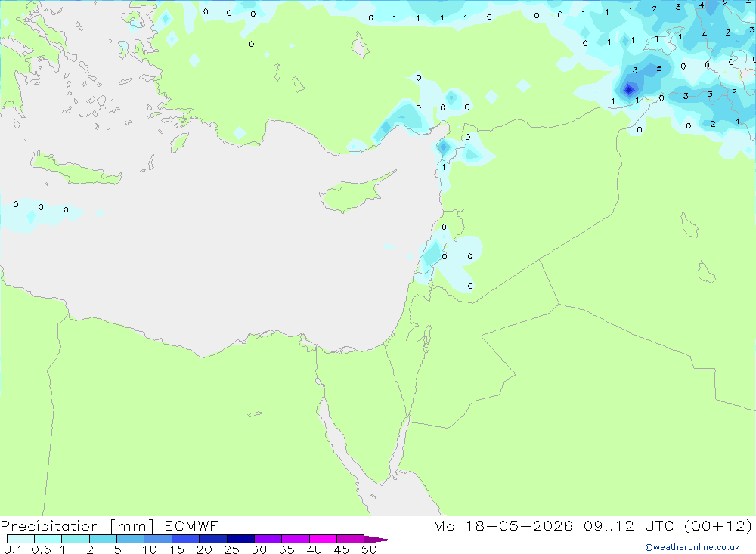The width and height of the screenshot is (756, 554).
Task: Select the legend swatch between 0.5 and 1
Action: pos(48,539)
